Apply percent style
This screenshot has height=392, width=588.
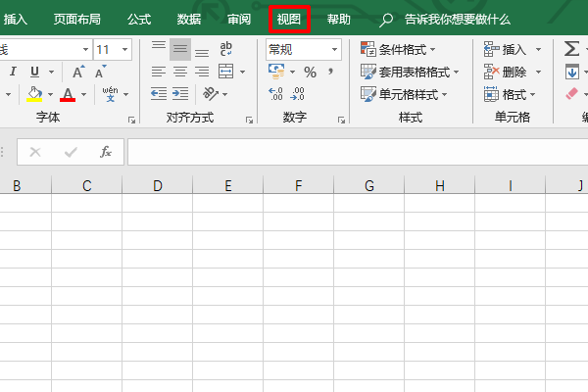[310, 72]
